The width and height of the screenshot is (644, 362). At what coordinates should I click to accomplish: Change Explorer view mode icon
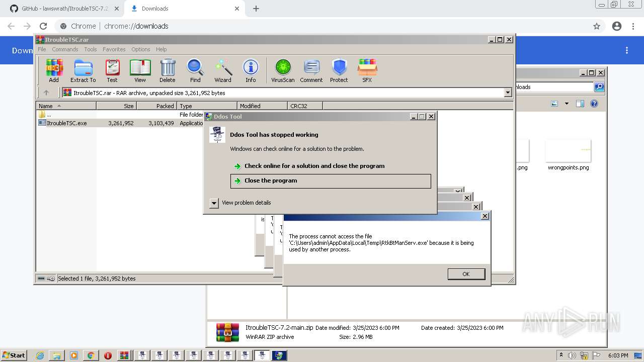pos(554,104)
